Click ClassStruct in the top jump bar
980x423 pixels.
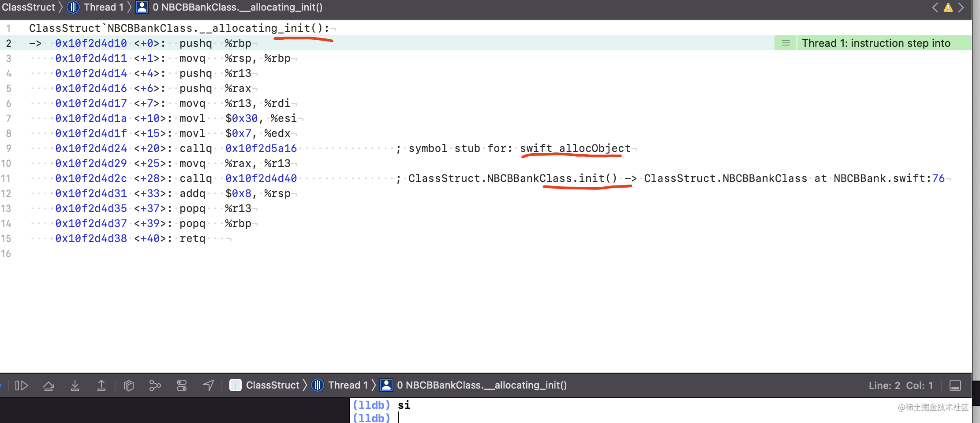(29, 7)
